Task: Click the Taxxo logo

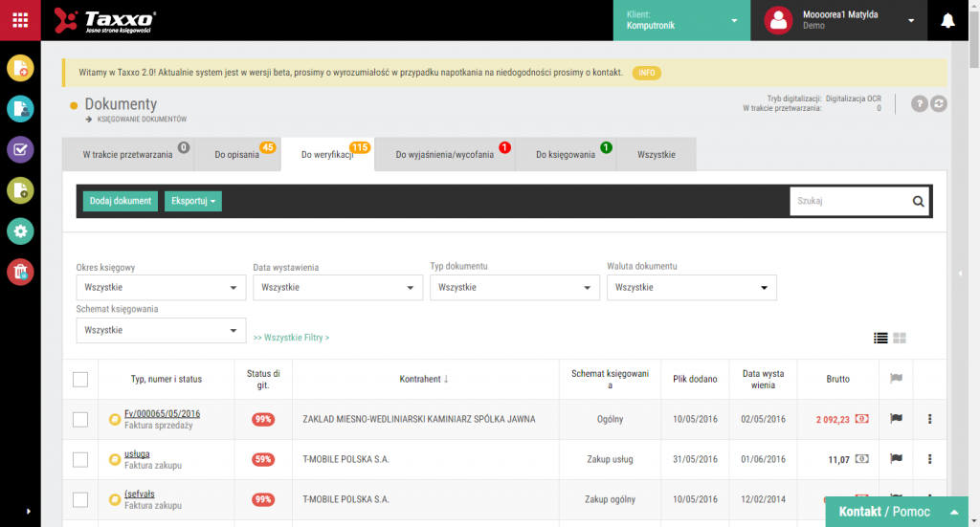Action: coord(105,21)
